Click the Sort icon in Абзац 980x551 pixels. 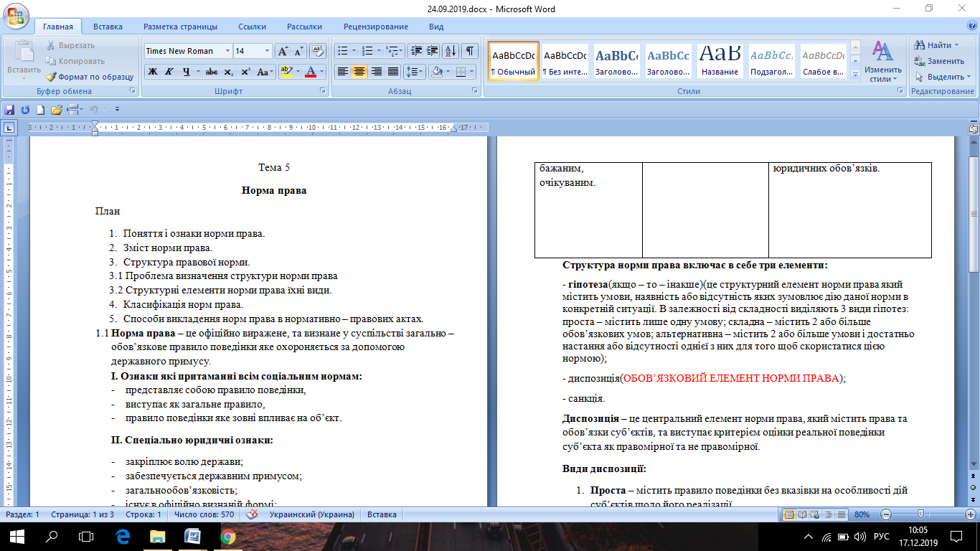[x=451, y=51]
